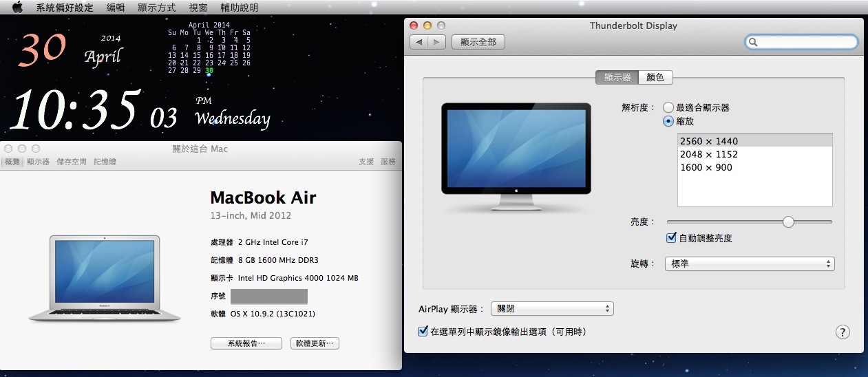Viewport: 868px width, 377px height.
Task: Open the 編輯 menu
Action: [x=116, y=8]
